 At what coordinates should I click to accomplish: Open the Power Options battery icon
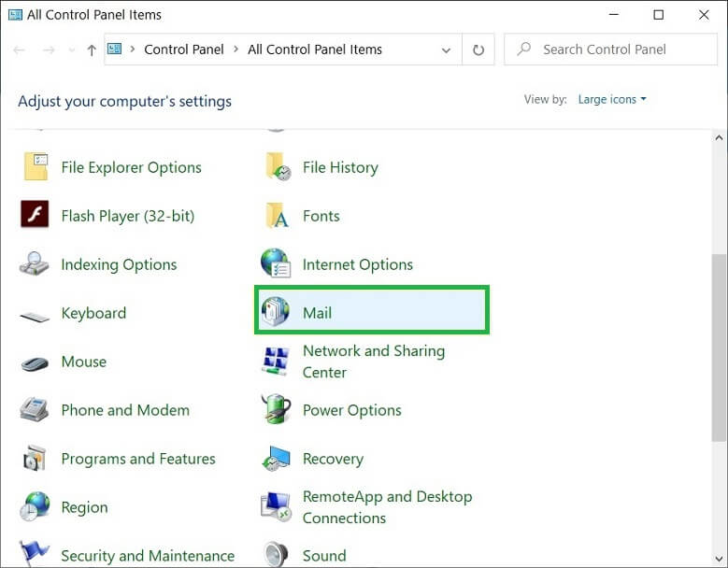(x=276, y=409)
